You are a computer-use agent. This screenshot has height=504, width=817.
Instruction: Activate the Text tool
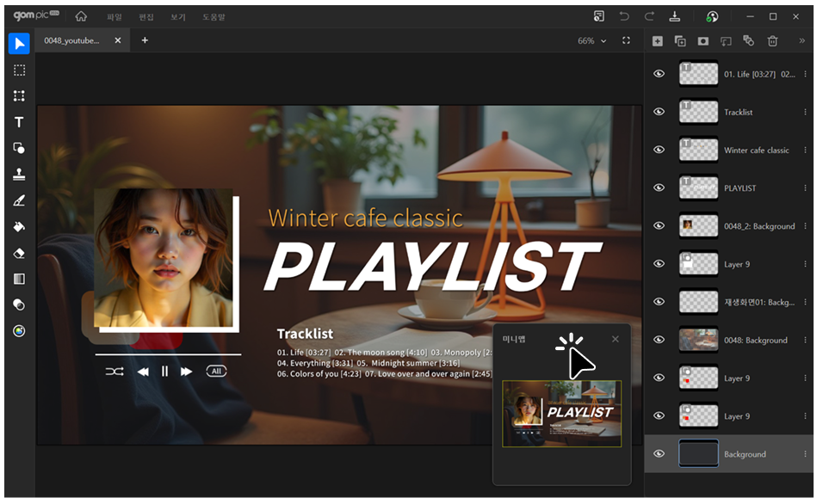(x=19, y=122)
